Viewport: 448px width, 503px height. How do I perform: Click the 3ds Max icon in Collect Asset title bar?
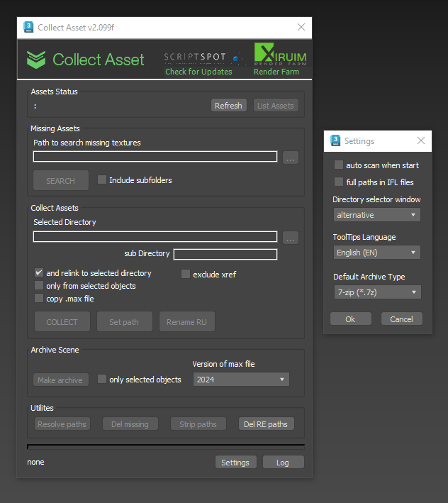point(28,27)
